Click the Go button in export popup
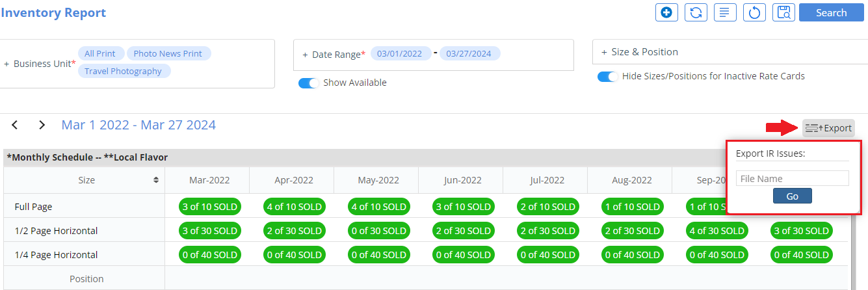868x290 pixels. click(792, 196)
